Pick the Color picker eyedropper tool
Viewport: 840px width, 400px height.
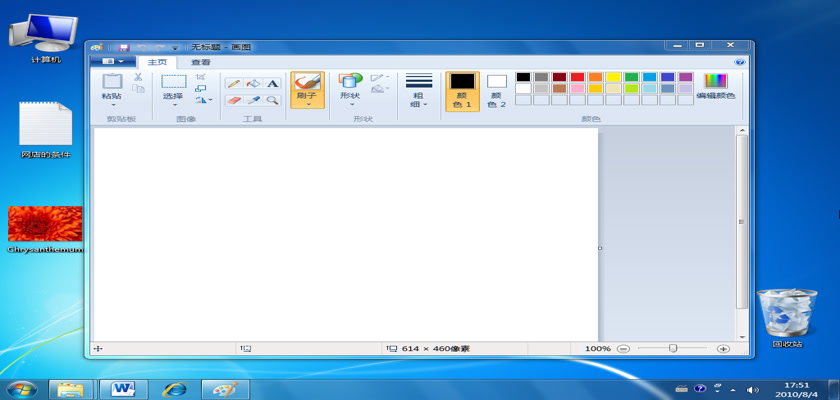252,100
